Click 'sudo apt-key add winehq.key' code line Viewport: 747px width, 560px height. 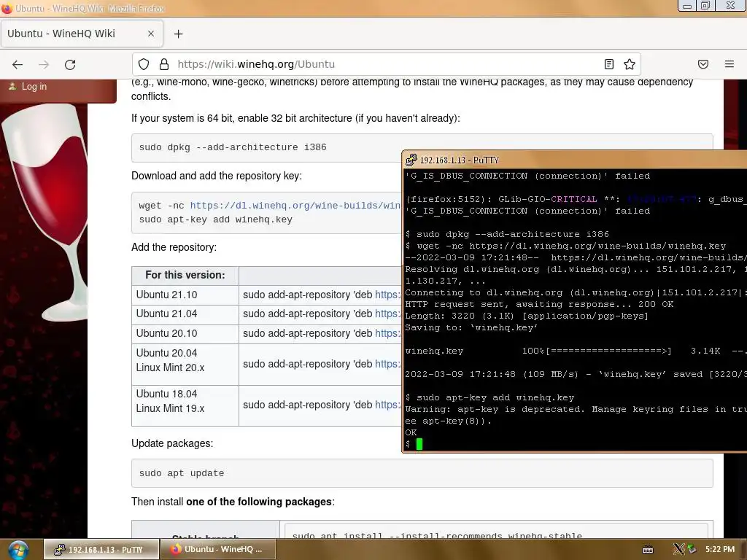point(215,219)
